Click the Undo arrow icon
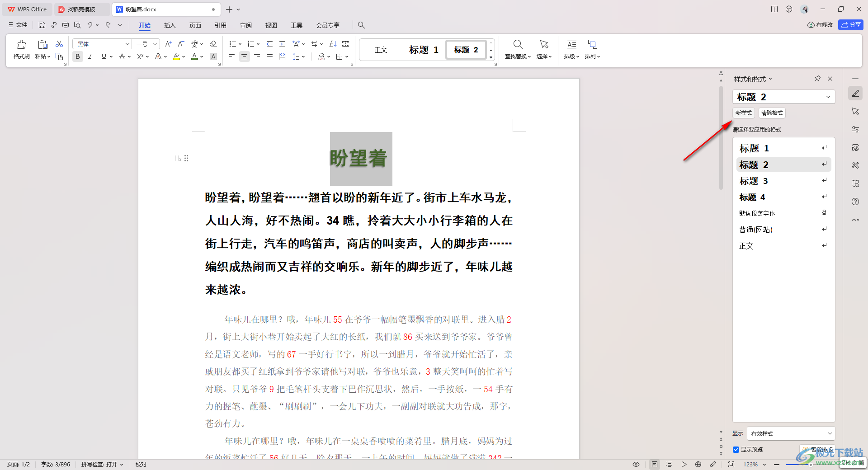Image resolution: width=868 pixels, height=470 pixels. (x=90, y=25)
